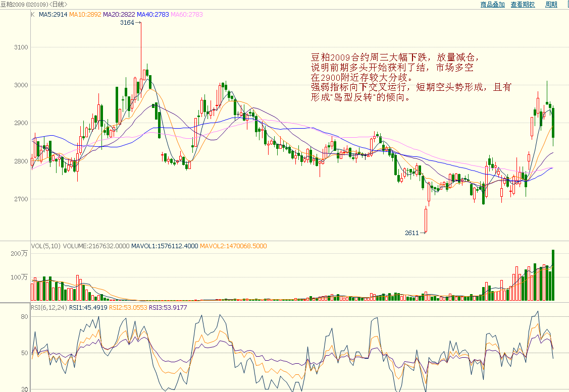The height and width of the screenshot is (392, 569).
Task: Select the MA5:2914 indicator label
Action: point(52,15)
